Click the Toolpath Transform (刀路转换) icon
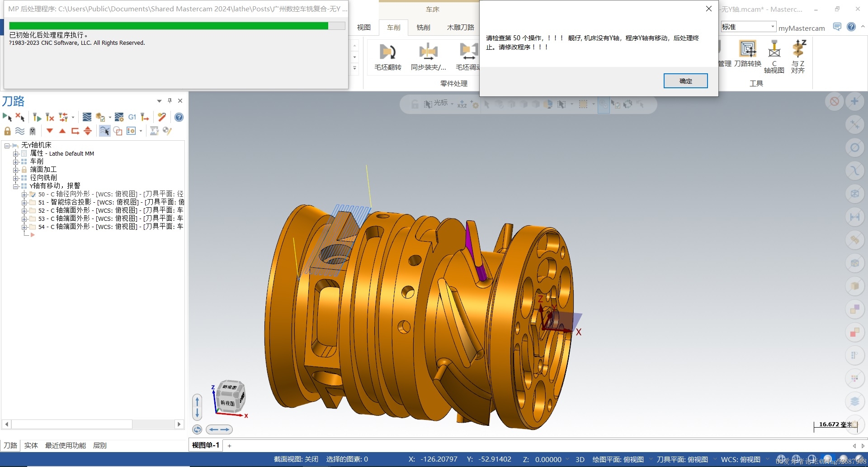 point(748,54)
